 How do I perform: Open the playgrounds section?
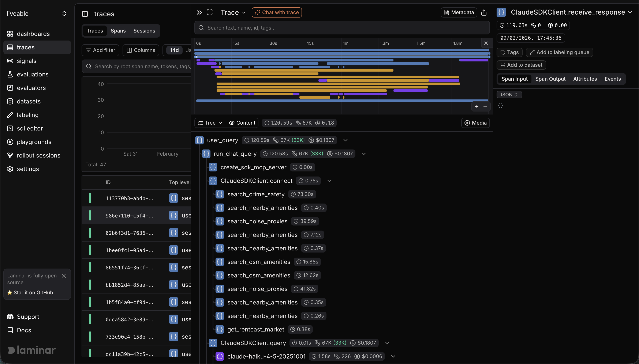click(34, 142)
